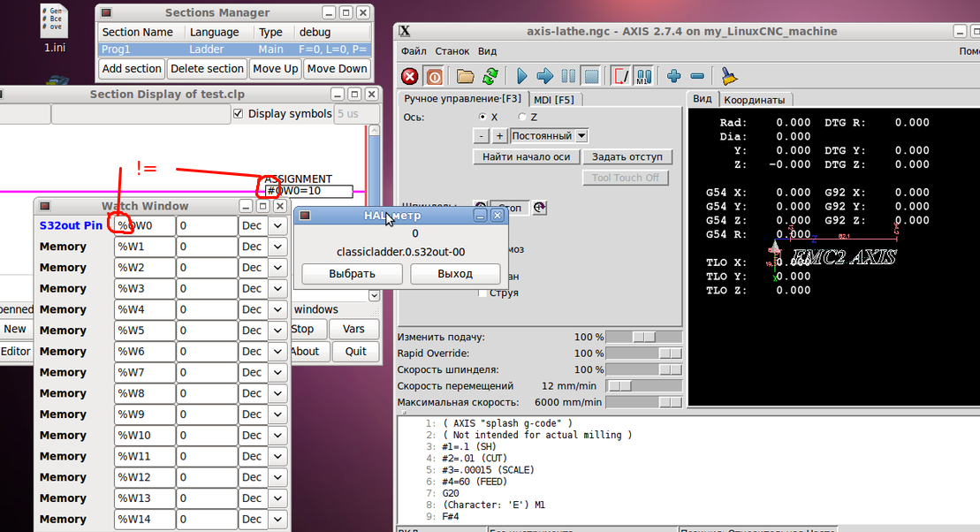Toggle the machine power button

434,76
